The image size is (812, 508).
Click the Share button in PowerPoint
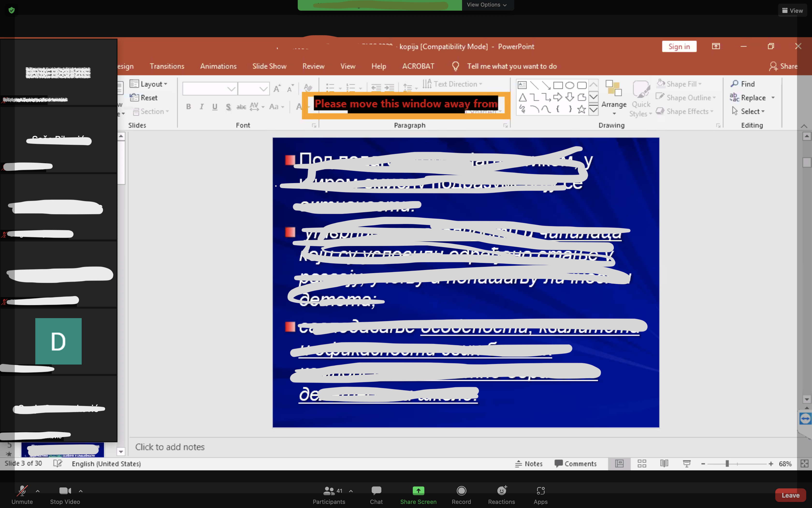(784, 66)
